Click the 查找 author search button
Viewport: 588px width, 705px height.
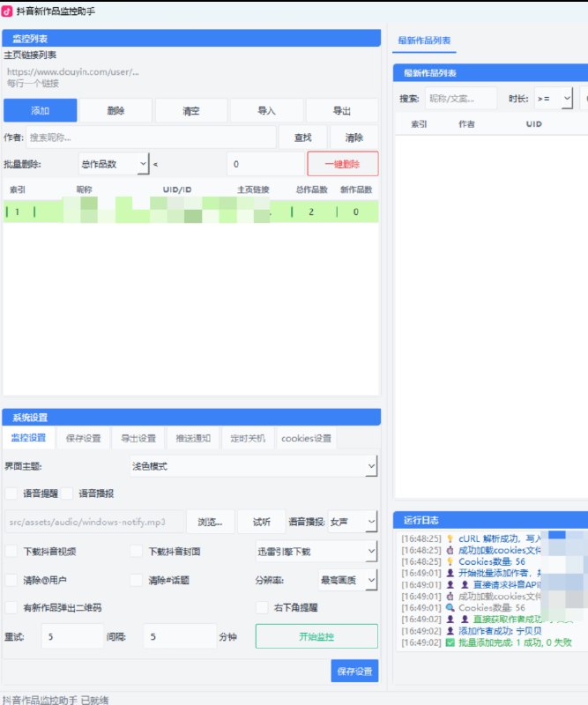click(302, 137)
